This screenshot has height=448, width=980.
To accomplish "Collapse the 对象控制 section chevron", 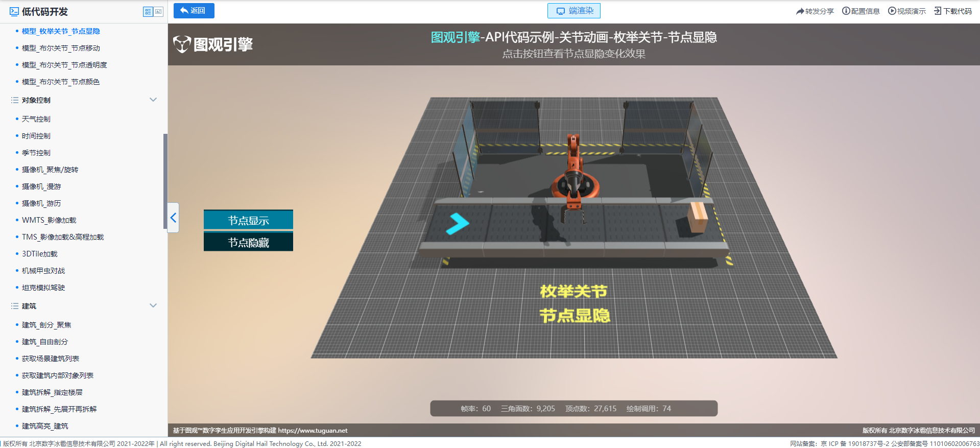I will (x=153, y=100).
